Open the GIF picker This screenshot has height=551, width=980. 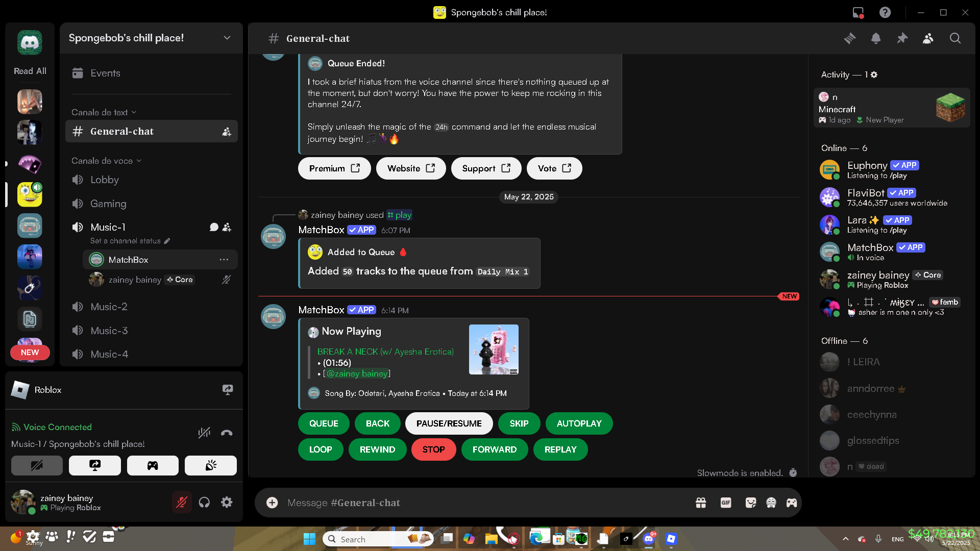click(x=726, y=503)
